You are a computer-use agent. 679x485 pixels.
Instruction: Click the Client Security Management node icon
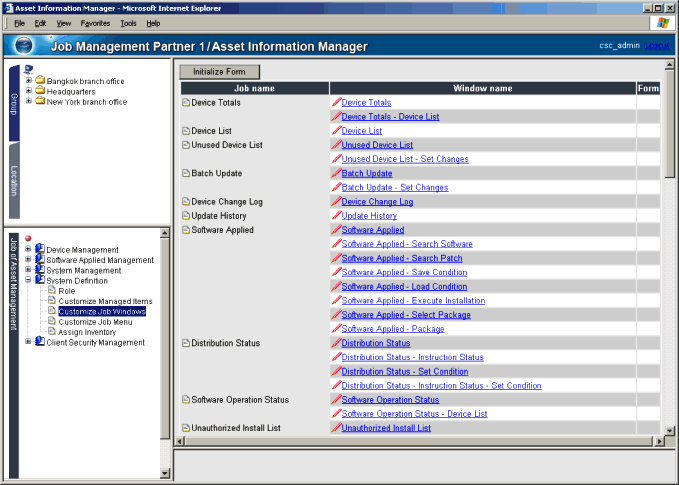pyautogui.click(x=40, y=342)
